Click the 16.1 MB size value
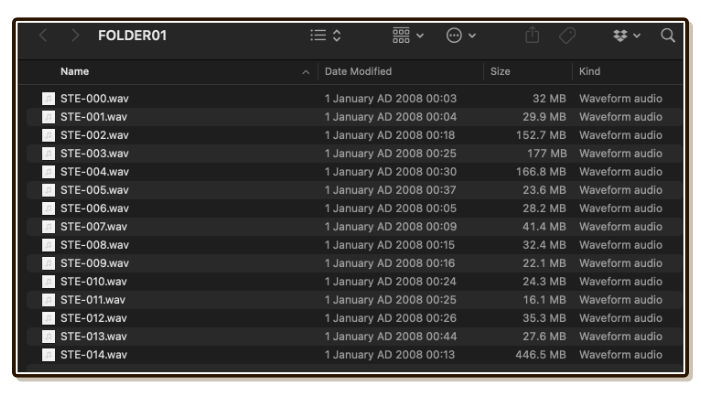Image resolution: width=701 pixels, height=395 pixels. [545, 300]
